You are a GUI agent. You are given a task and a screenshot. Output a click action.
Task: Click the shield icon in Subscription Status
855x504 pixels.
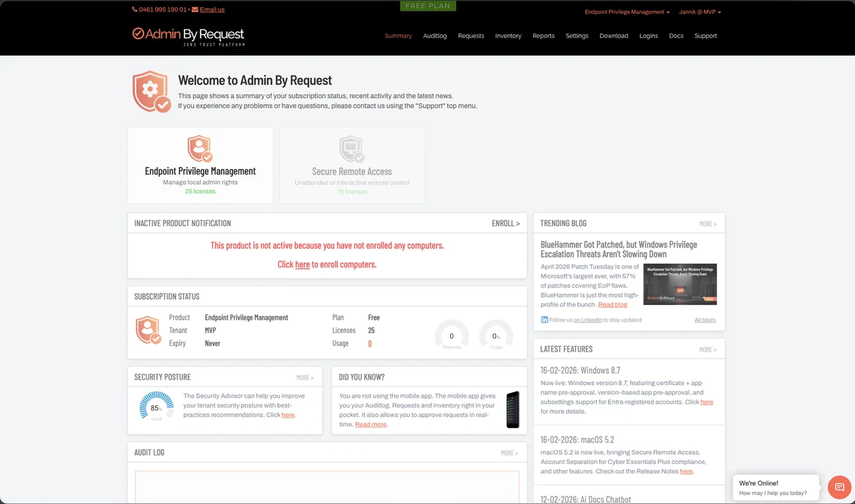[x=148, y=330]
